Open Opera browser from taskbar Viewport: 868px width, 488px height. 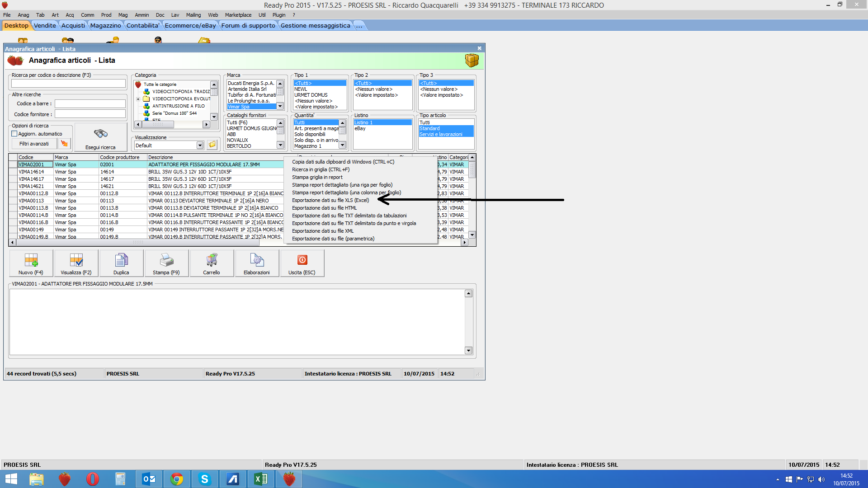[92, 479]
